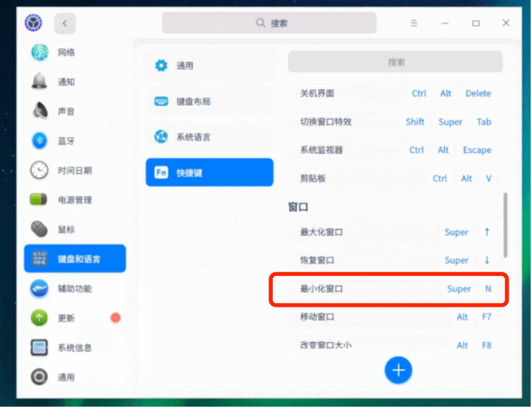Open Accessibility settings icon
This screenshot has height=408, width=532.
pyautogui.click(x=40, y=289)
